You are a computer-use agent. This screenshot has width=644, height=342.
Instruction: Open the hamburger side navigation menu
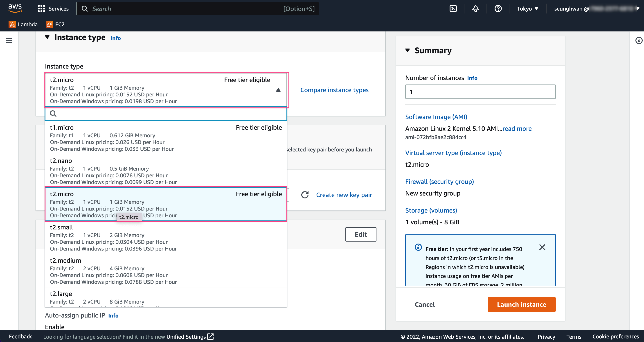pyautogui.click(x=9, y=40)
